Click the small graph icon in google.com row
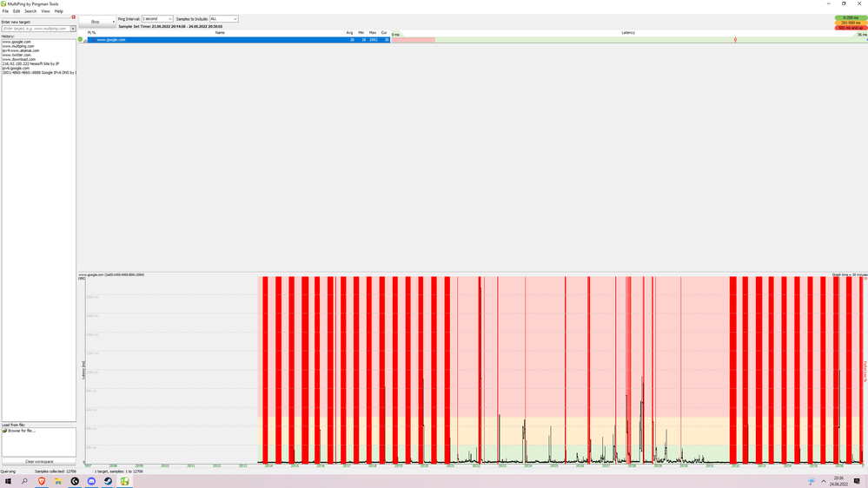 [85, 40]
